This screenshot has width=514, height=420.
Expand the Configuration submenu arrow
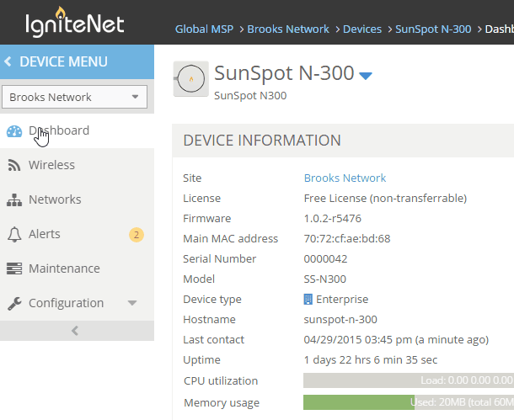132,303
